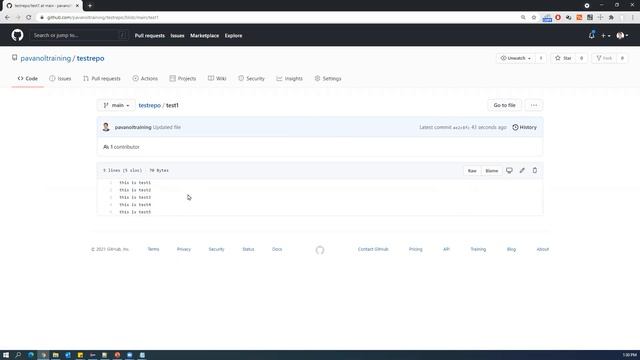Switch to the repository Pull requests tab

[x=102, y=78]
